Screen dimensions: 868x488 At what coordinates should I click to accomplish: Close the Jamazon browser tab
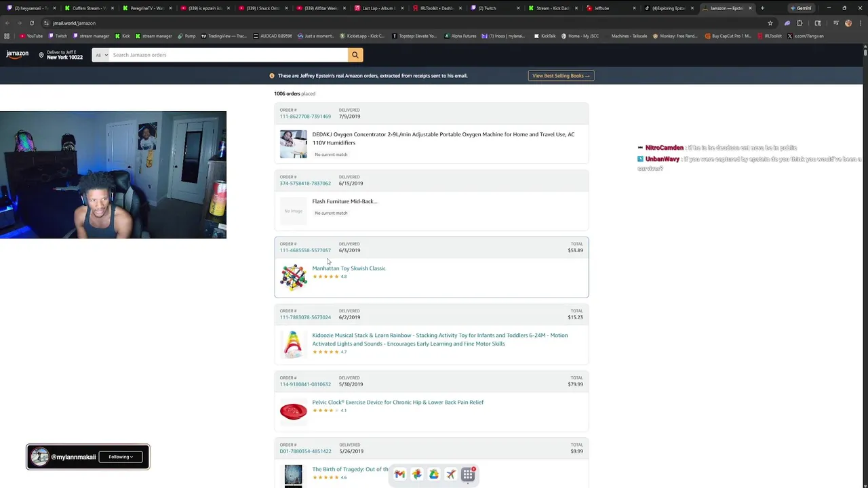[750, 8]
